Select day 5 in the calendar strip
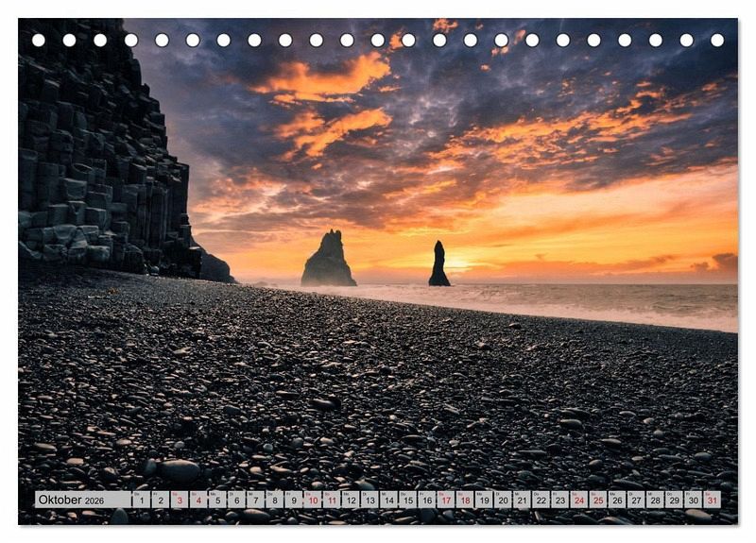The width and height of the screenshot is (756, 543). point(217,500)
